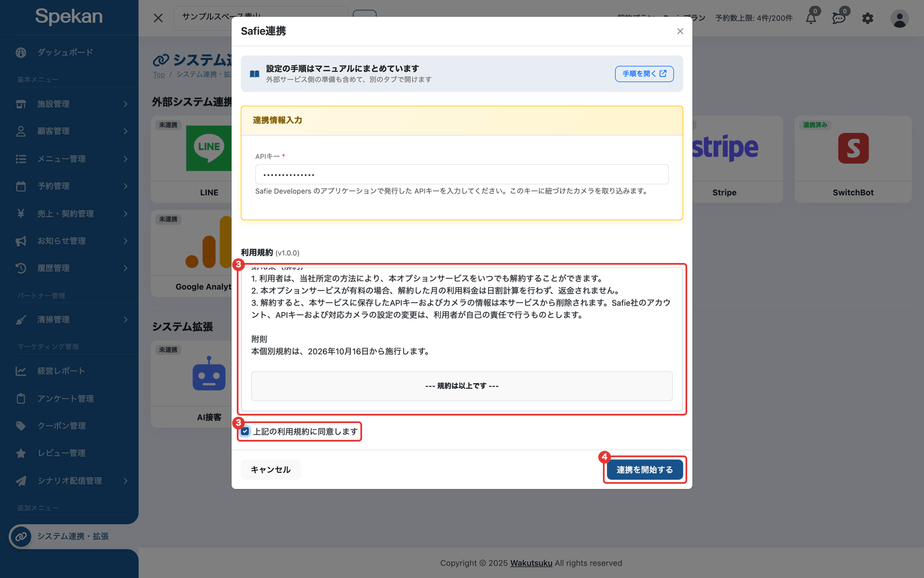This screenshot has height=578, width=924.
Task: Expand 顧客管理 submenu chevron
Action: point(125,131)
